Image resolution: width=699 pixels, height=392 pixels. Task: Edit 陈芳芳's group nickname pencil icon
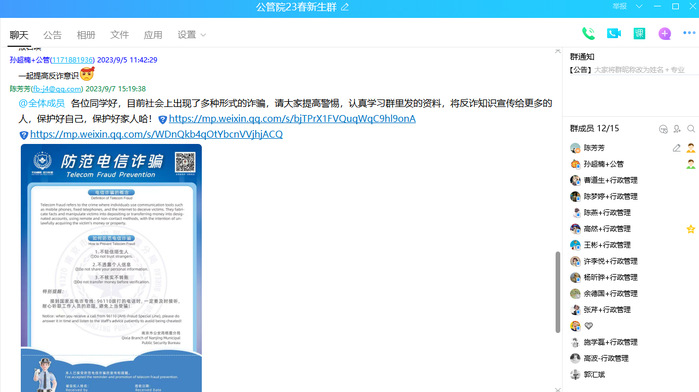(x=676, y=148)
